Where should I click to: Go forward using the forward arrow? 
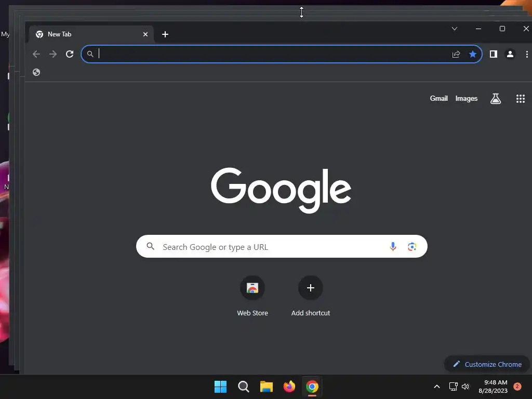53,54
